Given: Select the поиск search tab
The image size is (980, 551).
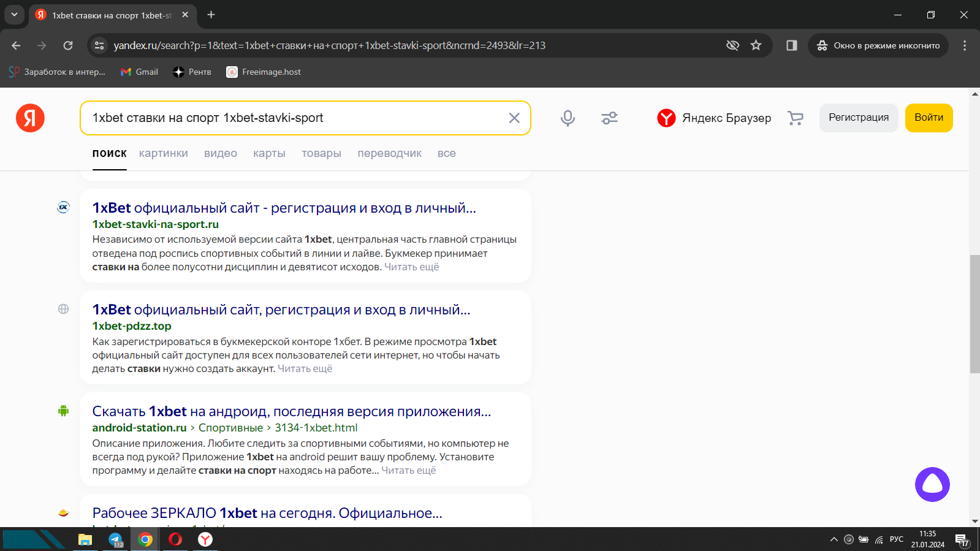Looking at the screenshot, I should 110,153.
